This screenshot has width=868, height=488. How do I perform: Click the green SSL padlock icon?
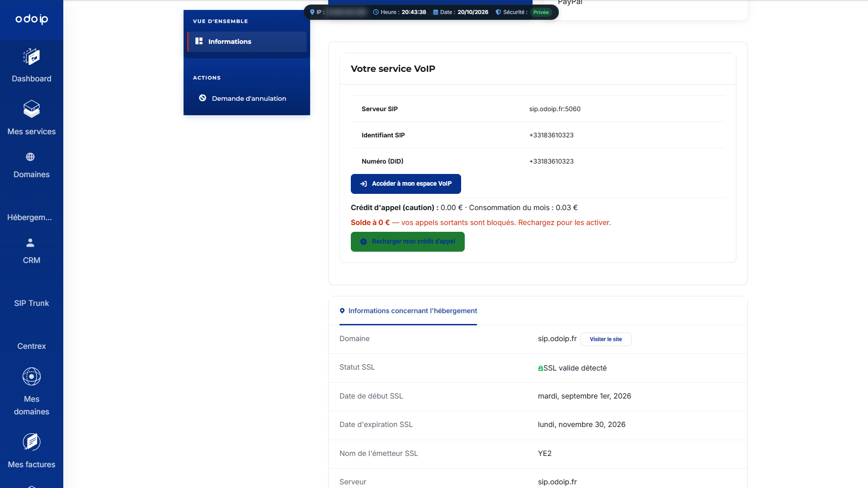[540, 369]
